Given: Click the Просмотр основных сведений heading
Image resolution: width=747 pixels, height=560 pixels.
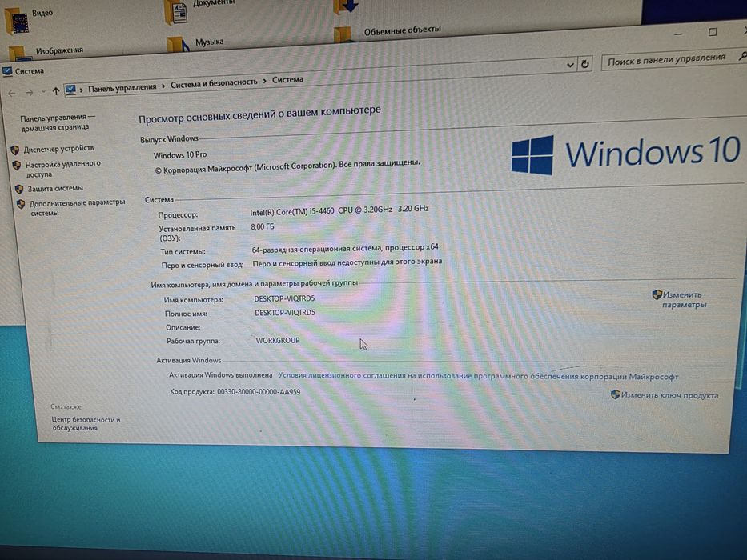Looking at the screenshot, I should pos(259,114).
